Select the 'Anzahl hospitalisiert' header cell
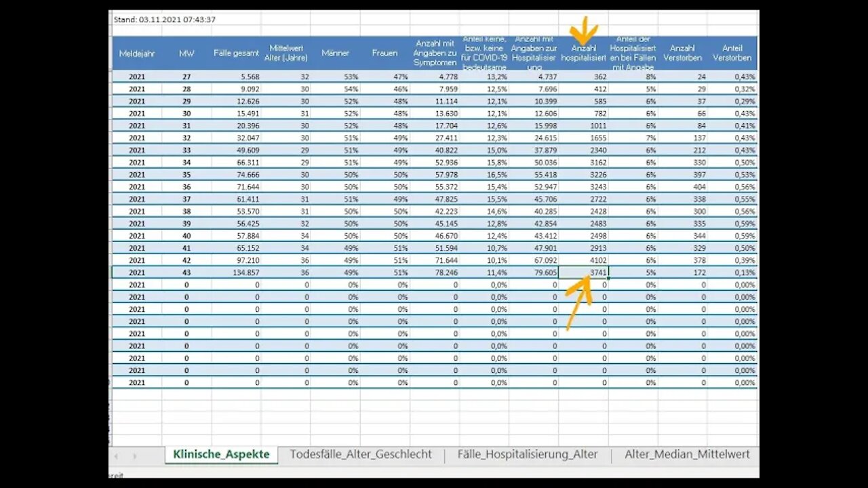 (583, 53)
